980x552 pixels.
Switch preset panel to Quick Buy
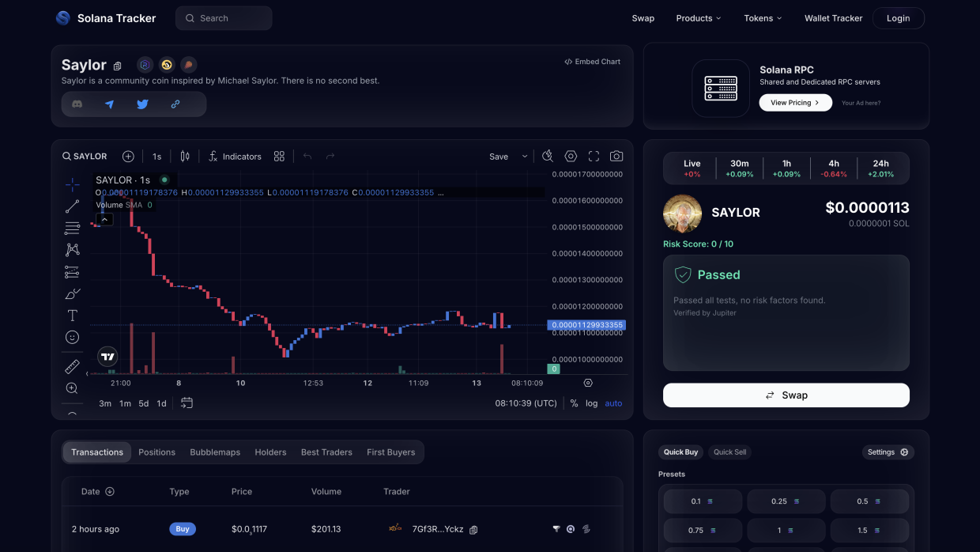(x=680, y=452)
